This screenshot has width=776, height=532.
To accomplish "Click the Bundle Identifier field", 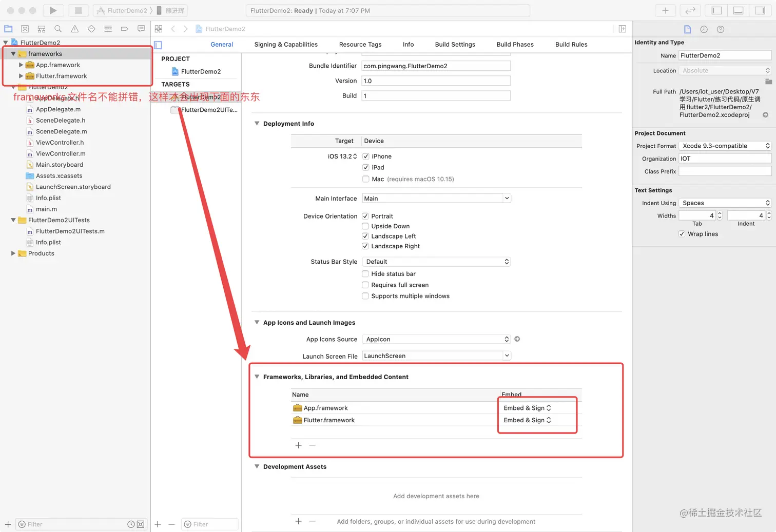I will [436, 66].
